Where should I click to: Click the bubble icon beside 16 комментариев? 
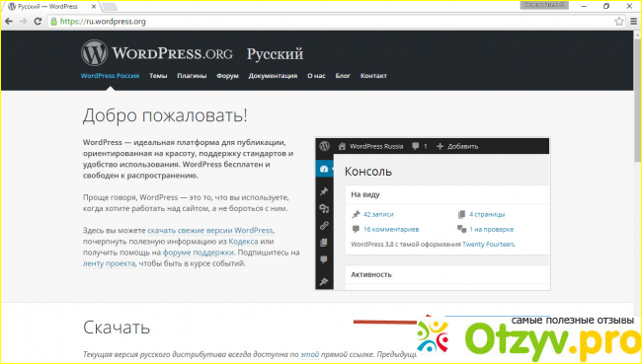pyautogui.click(x=356, y=229)
